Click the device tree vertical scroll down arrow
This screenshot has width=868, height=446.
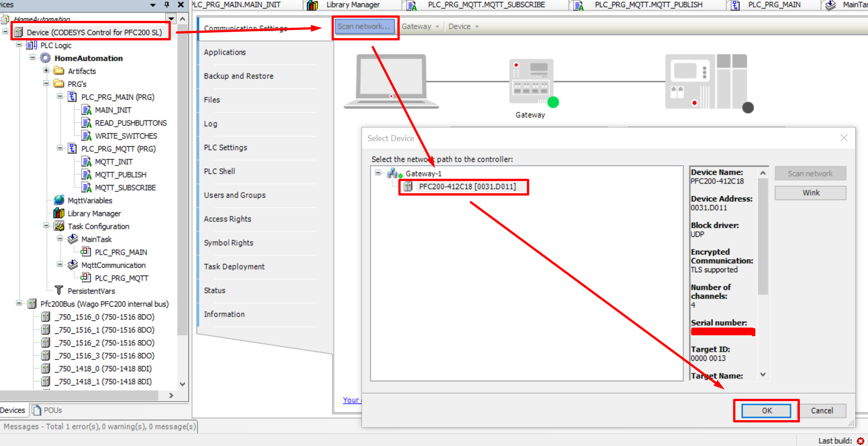(x=183, y=384)
